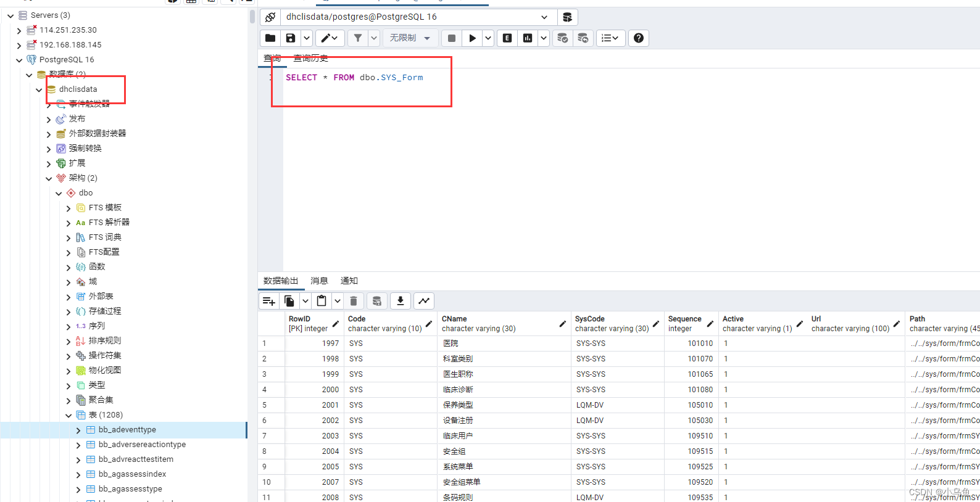The height and width of the screenshot is (502, 980).
Task: Collapse the dhclisdata database node
Action: click(x=39, y=90)
